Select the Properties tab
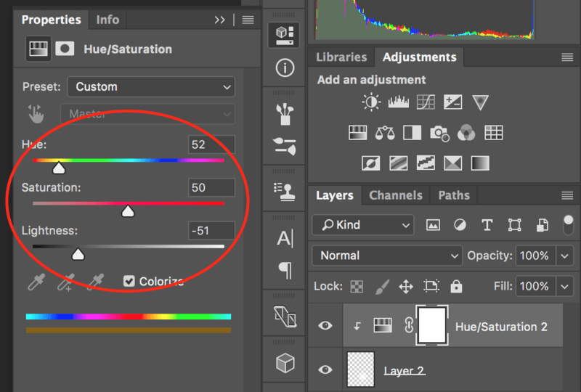This screenshot has width=581, height=392. coord(51,20)
